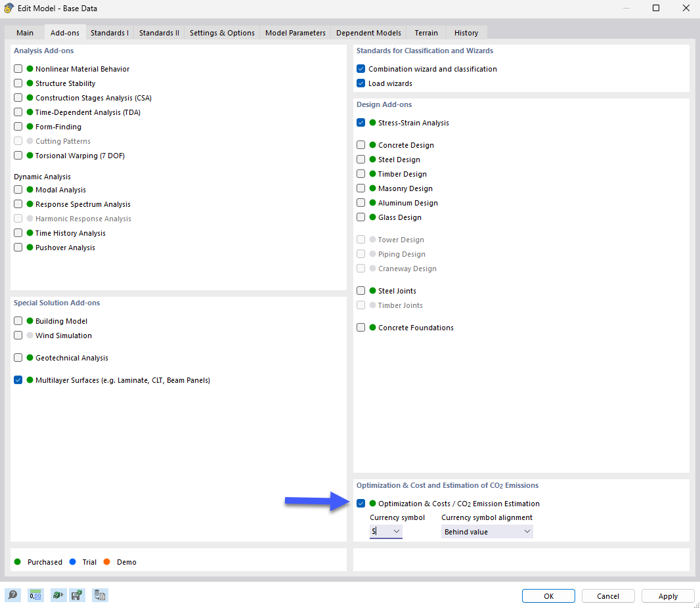Click gray status dot beside Wind Simulation

pyautogui.click(x=30, y=336)
